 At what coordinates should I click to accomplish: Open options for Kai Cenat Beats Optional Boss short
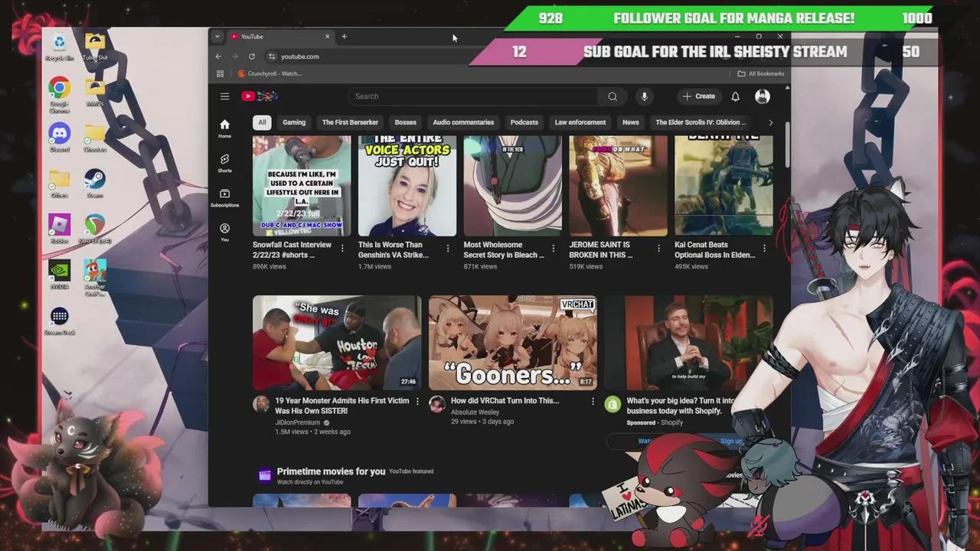764,248
